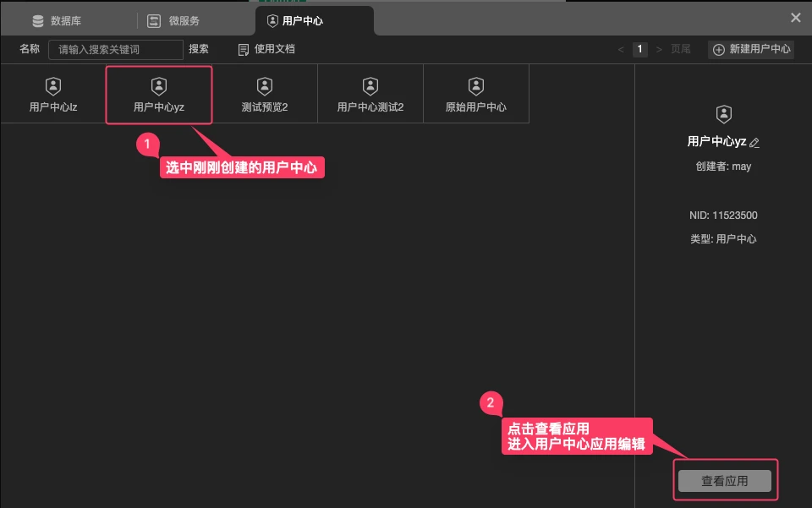Click the 类型: 用户中心 text
This screenshot has height=508, width=812.
723,239
